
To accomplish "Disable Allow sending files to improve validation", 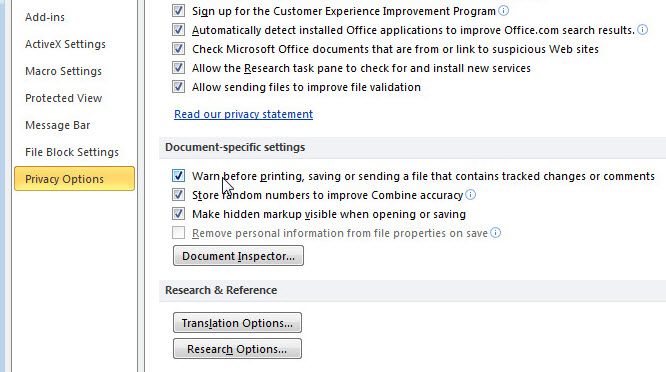I will pyautogui.click(x=178, y=87).
